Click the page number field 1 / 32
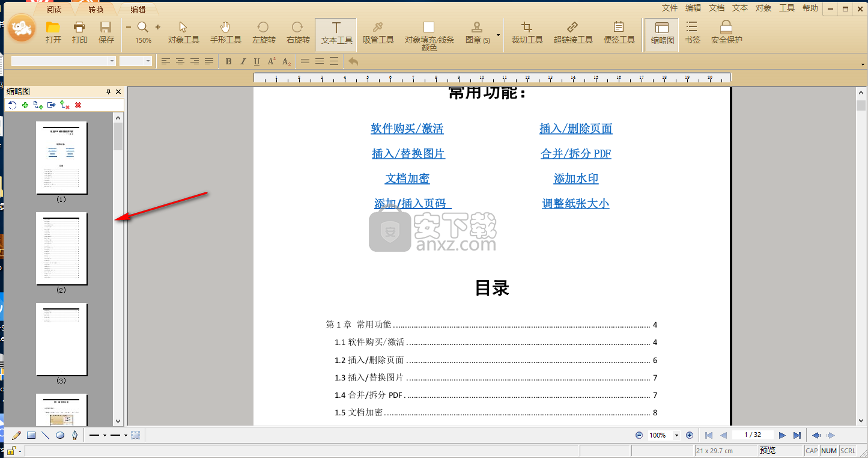Image resolution: width=868 pixels, height=458 pixels. coord(753,435)
